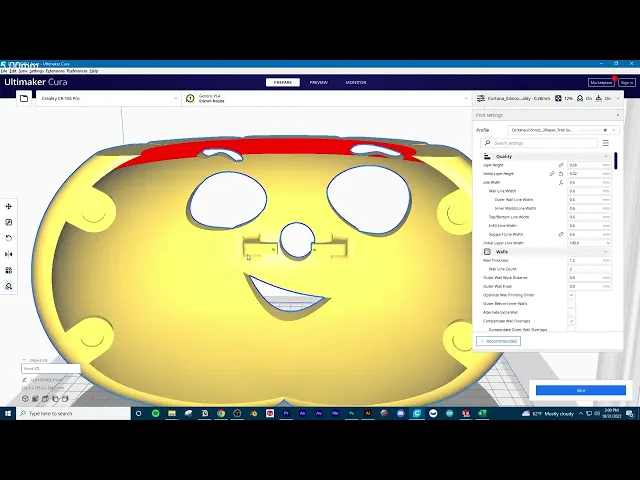The height and width of the screenshot is (480, 640).
Task: Open the View menu
Action: [23, 71]
